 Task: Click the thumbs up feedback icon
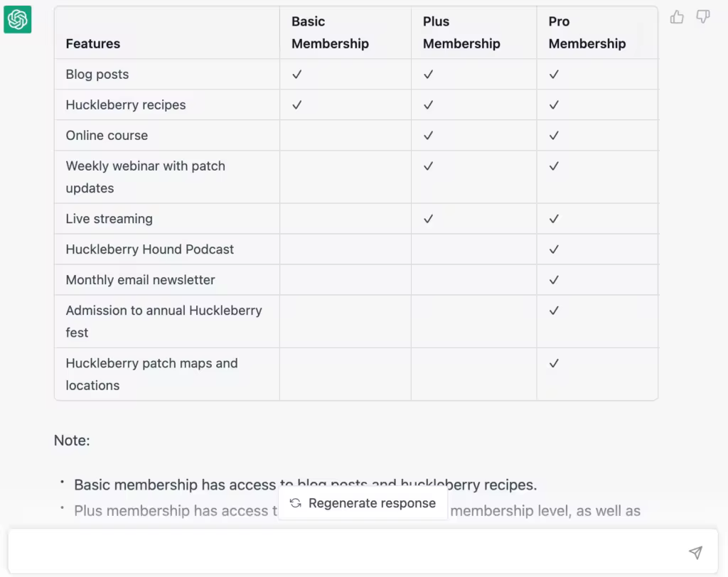pos(677,17)
